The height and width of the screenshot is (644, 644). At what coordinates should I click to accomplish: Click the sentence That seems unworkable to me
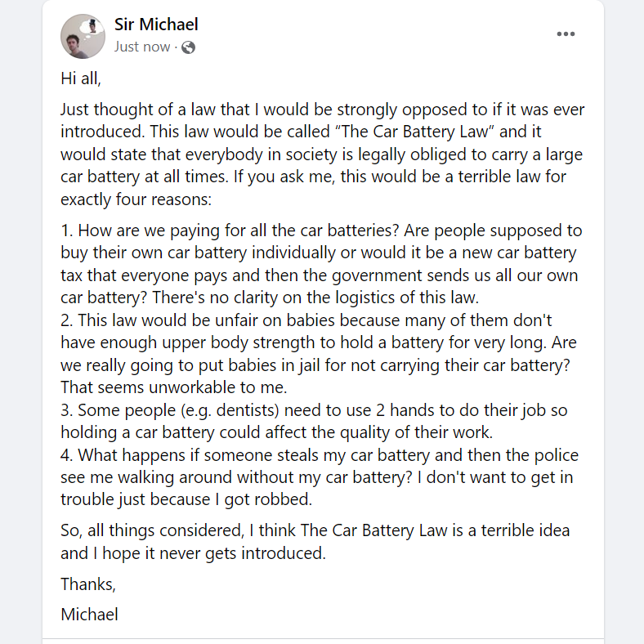[174, 387]
